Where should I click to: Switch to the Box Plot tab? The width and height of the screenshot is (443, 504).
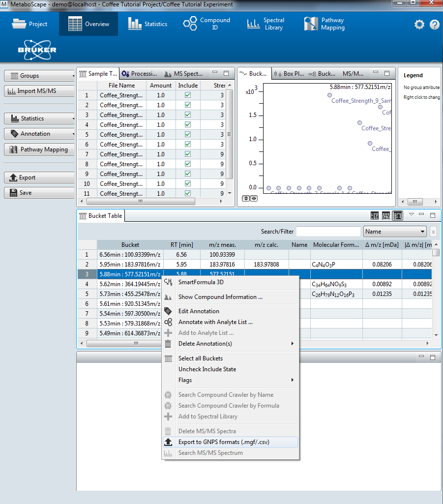click(289, 74)
